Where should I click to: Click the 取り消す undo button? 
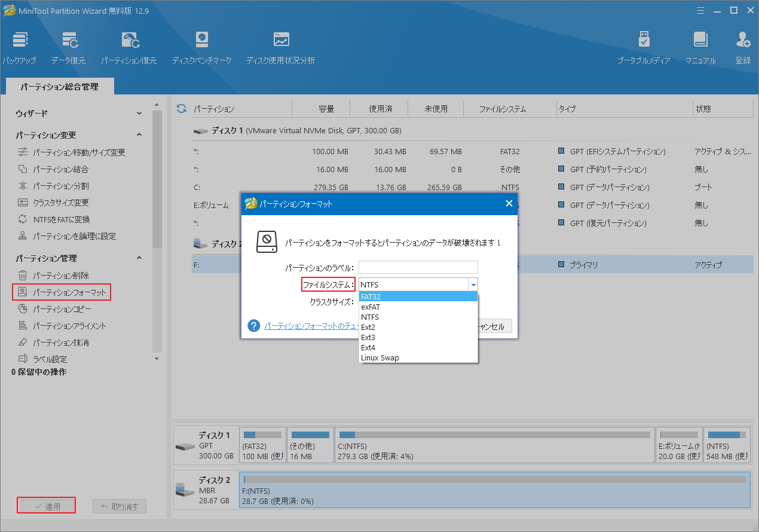120,506
